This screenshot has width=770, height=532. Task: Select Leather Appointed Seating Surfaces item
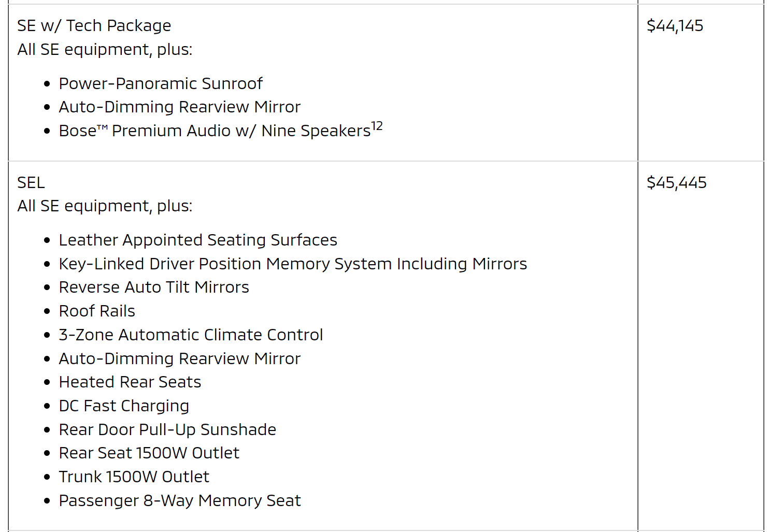pos(198,240)
